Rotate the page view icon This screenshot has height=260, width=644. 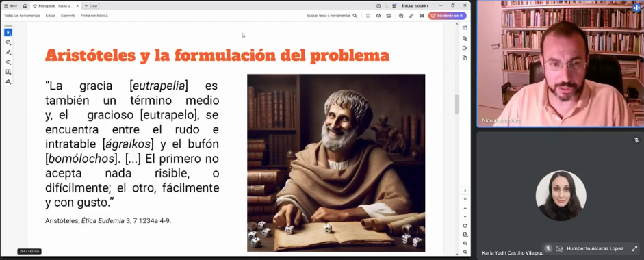point(465,226)
